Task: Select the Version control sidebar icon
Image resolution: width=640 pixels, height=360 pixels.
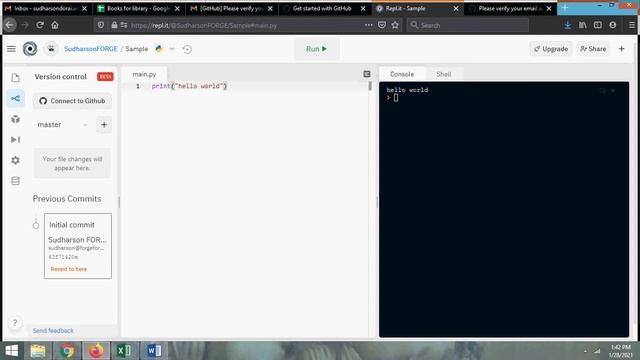Action: tap(16, 98)
